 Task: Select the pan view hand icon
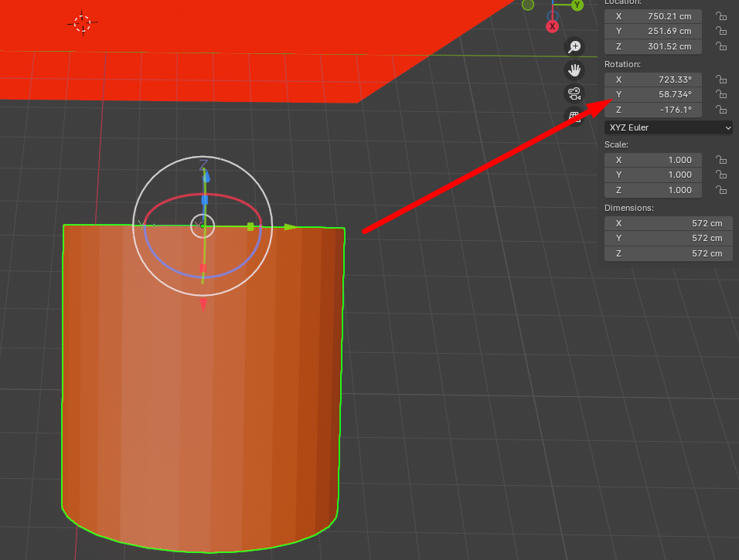574,70
